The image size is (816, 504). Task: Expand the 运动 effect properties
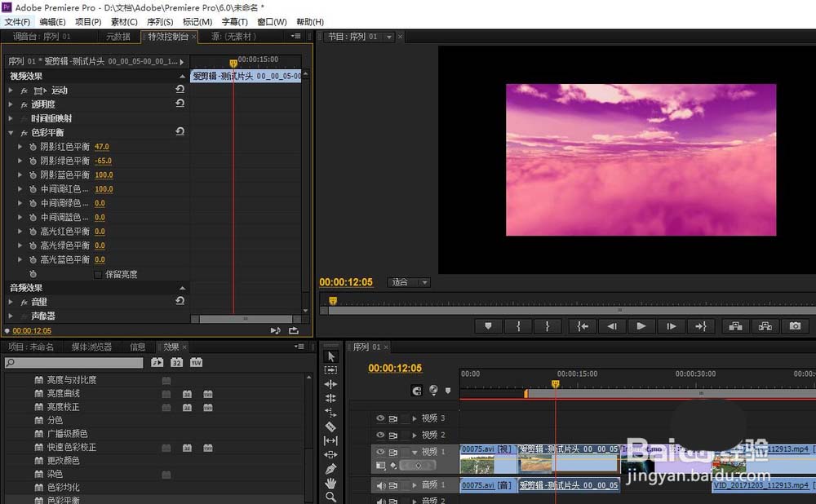11,91
